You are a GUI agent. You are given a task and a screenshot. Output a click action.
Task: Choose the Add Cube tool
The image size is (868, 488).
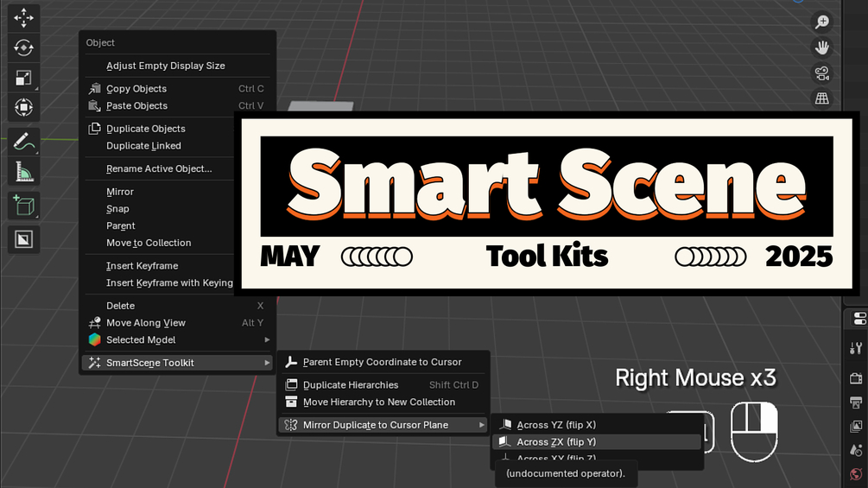pos(23,206)
